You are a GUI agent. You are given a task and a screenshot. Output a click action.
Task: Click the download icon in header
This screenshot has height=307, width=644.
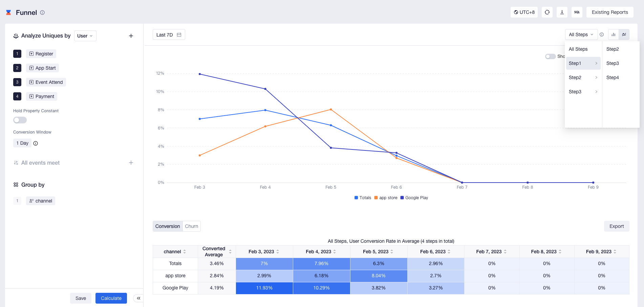coord(562,12)
